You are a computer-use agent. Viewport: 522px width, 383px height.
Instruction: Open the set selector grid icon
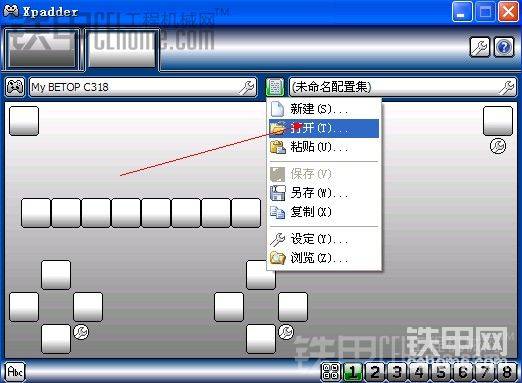click(331, 372)
